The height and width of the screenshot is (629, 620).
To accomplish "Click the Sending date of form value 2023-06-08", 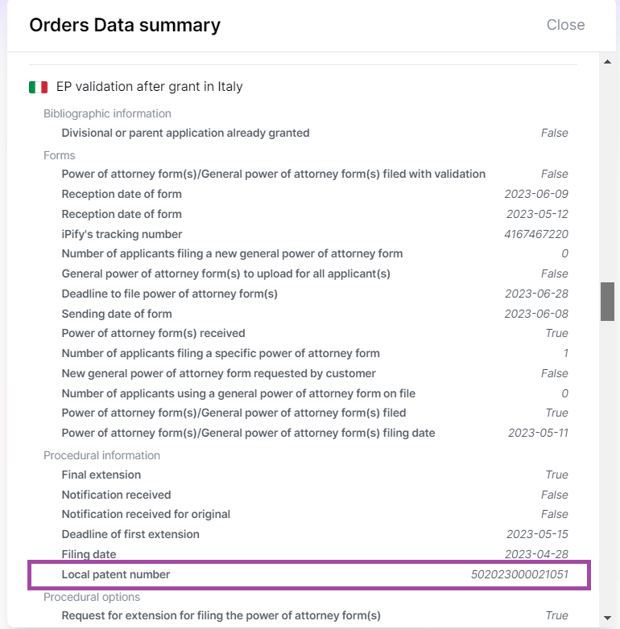I will pyautogui.click(x=537, y=314).
